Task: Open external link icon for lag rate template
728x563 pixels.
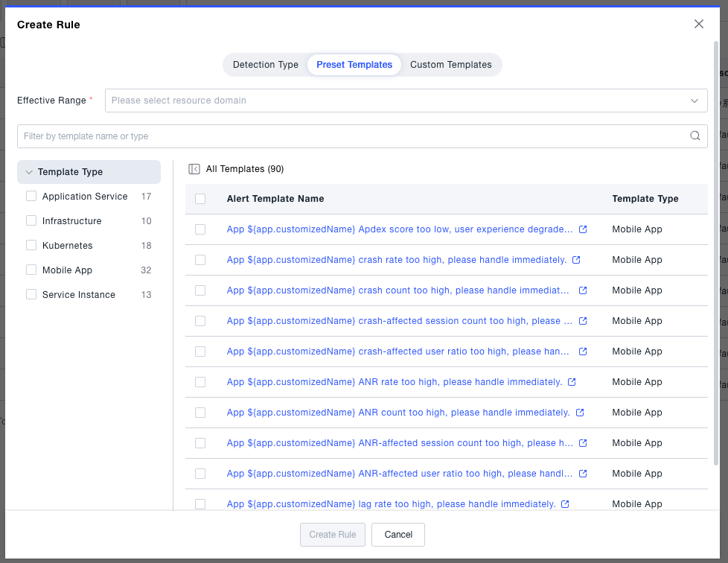Action: coord(565,504)
